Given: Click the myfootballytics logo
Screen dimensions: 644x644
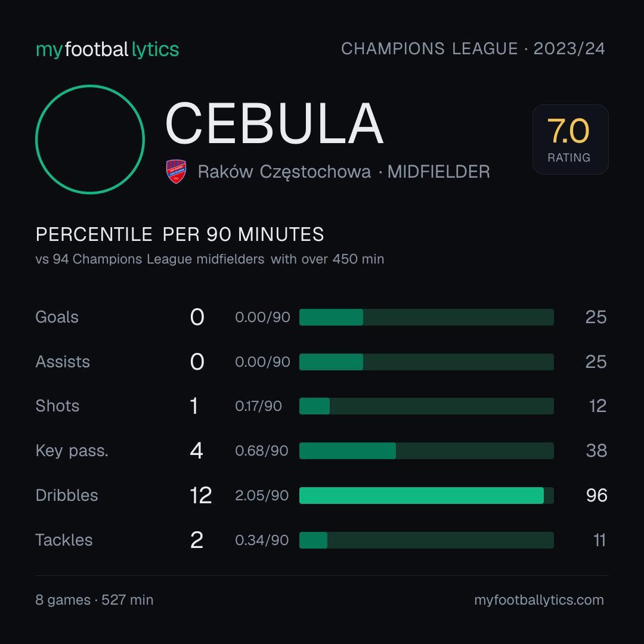Looking at the screenshot, I should tap(107, 49).
